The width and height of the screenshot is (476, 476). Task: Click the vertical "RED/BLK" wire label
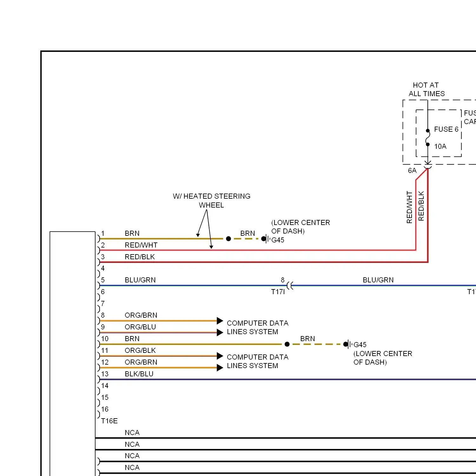click(421, 206)
